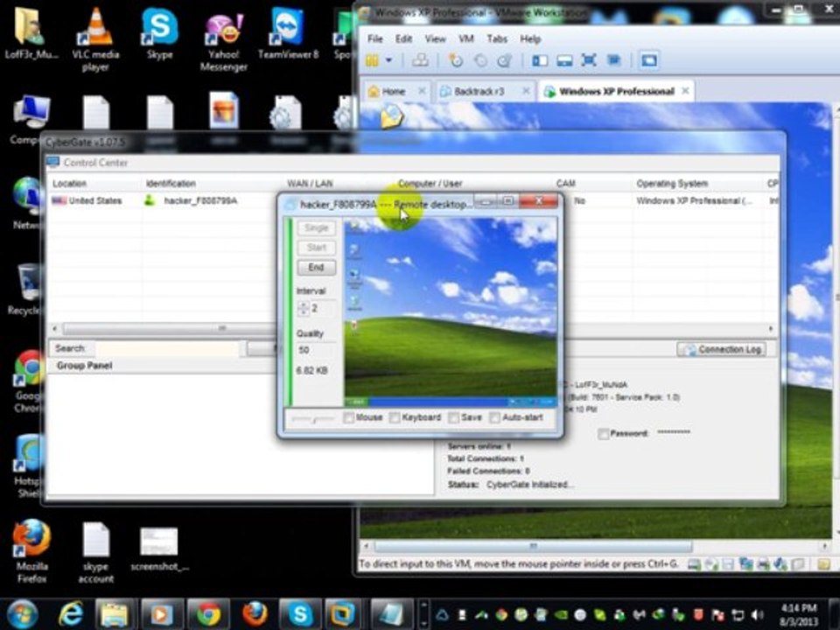Screen dimensions: 840x630
Task: Switch to the Backtrack r3 tab in VMware
Action: pos(479,92)
